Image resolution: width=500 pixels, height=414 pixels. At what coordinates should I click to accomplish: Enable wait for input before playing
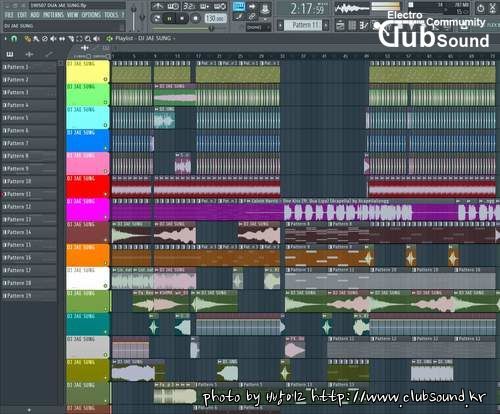point(173,6)
